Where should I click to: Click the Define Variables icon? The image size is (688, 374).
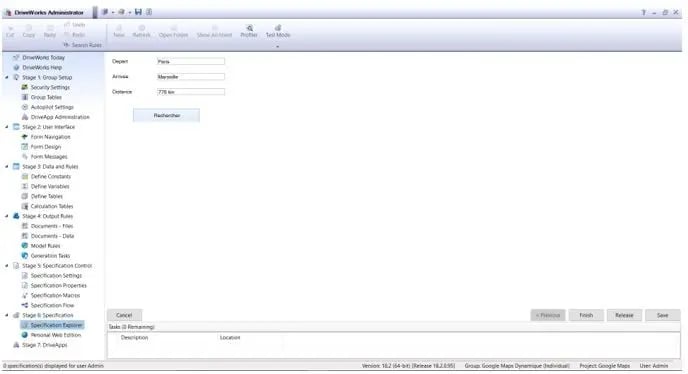[x=25, y=187]
